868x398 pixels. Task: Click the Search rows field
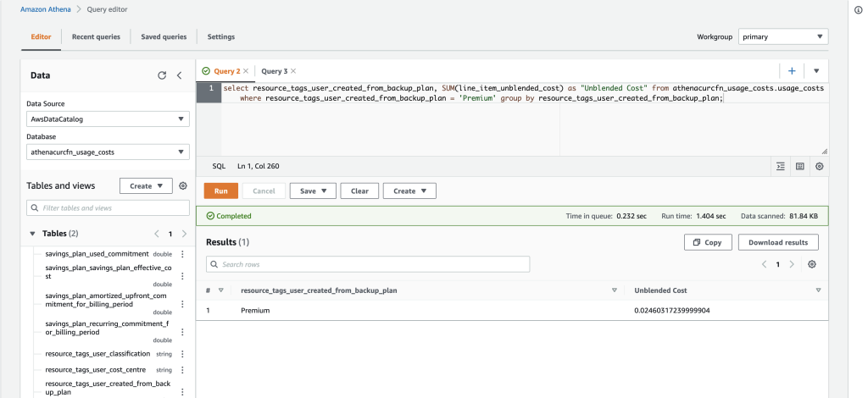368,264
